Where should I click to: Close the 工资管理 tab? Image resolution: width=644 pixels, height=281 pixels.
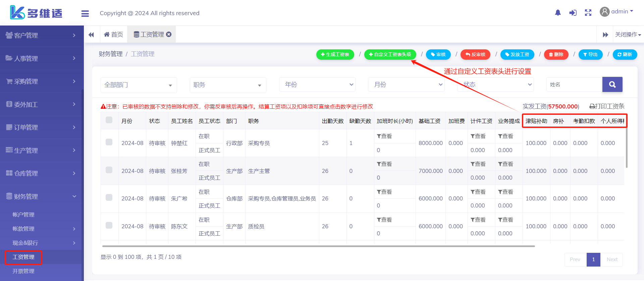coord(169,34)
